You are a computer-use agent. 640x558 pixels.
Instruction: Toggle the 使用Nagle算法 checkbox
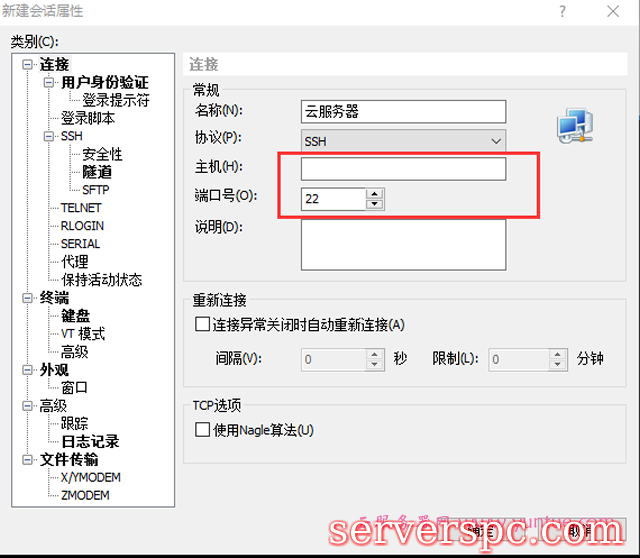coord(202,430)
